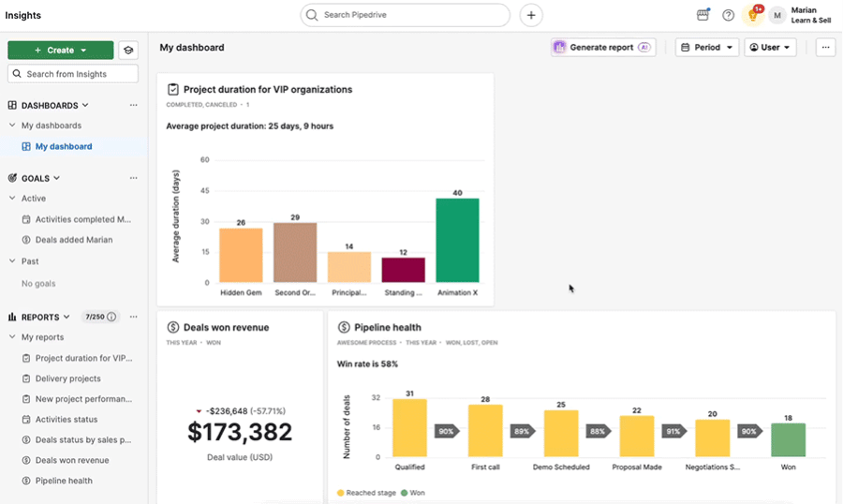Open the Create dropdown button
The image size is (843, 504).
tap(60, 50)
